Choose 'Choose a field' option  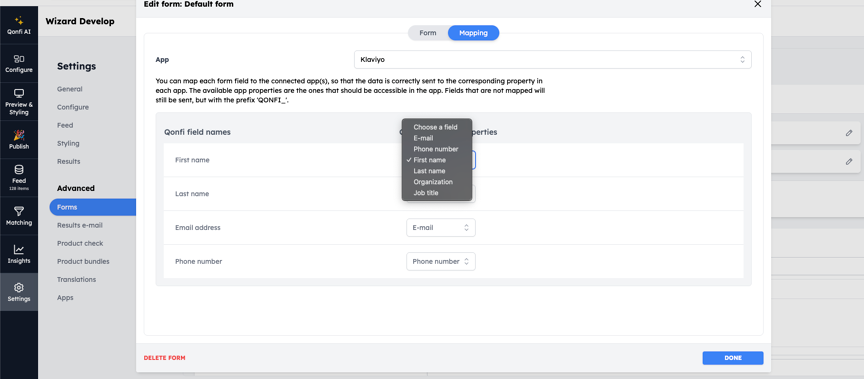pos(436,127)
